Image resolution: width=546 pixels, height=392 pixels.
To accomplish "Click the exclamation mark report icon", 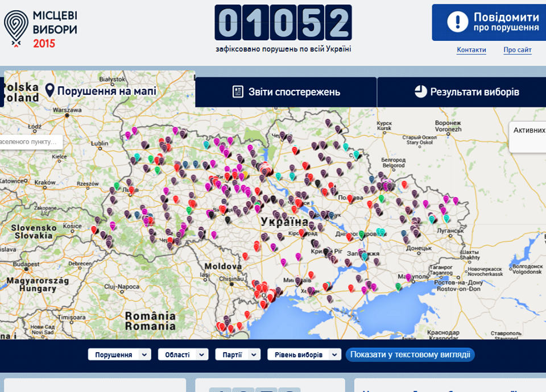I will click(x=457, y=22).
